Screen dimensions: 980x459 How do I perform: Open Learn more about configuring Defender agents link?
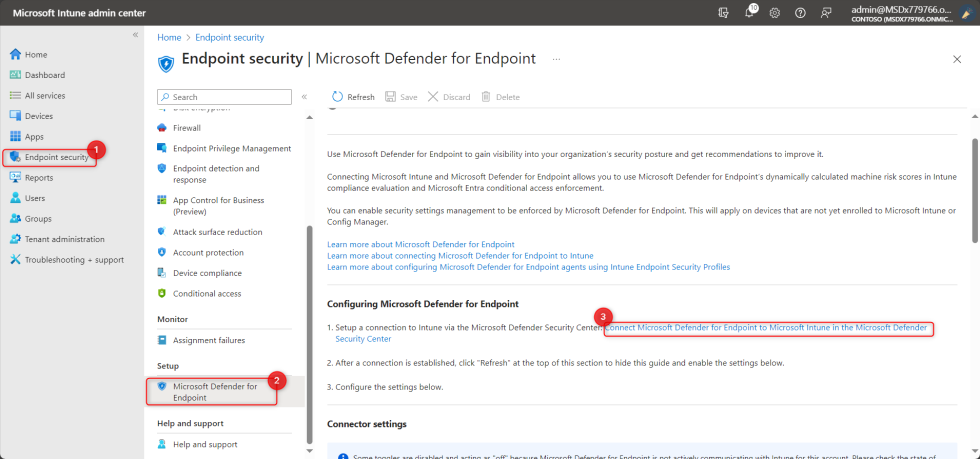[528, 266]
